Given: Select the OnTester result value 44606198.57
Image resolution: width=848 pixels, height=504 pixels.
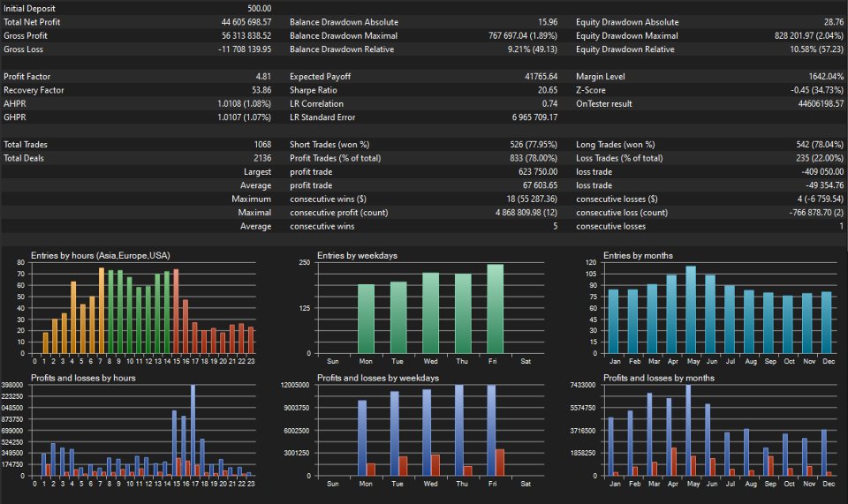Looking at the screenshot, I should pyautogui.click(x=821, y=104).
